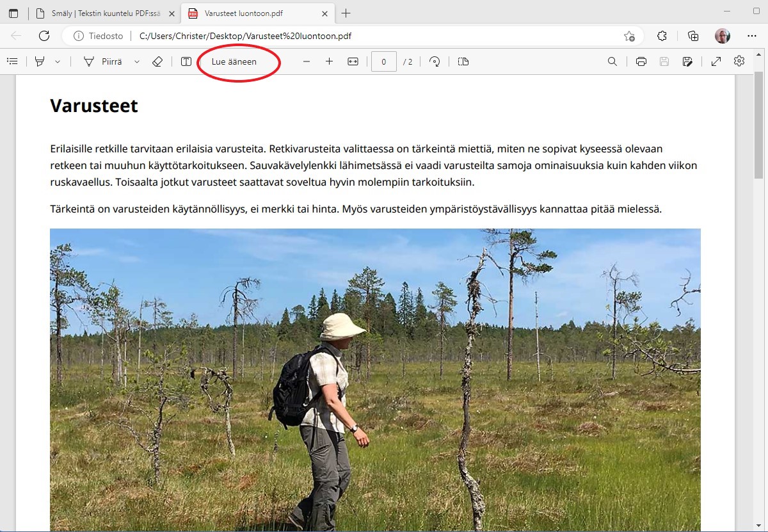
Task: Start Lue ääneen read aloud
Action: click(x=234, y=61)
